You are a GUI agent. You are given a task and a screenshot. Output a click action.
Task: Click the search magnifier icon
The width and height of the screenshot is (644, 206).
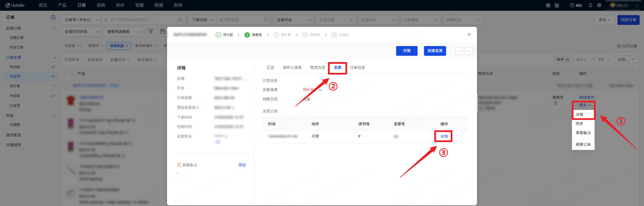pyautogui.click(x=180, y=20)
